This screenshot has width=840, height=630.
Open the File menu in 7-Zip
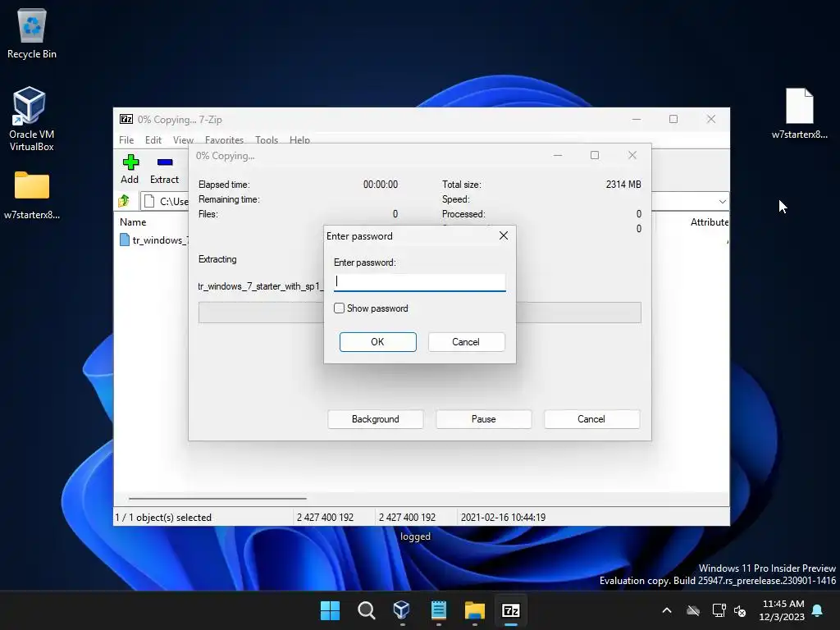tap(126, 139)
